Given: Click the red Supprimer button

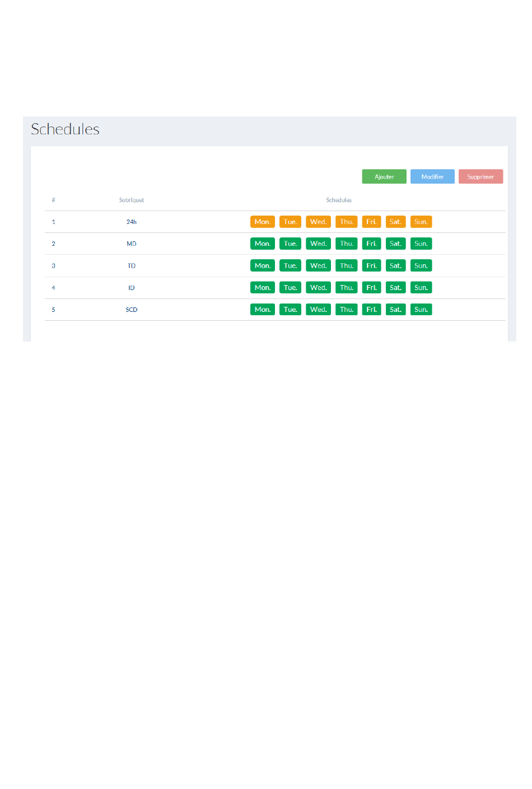Looking at the screenshot, I should [x=480, y=176].
